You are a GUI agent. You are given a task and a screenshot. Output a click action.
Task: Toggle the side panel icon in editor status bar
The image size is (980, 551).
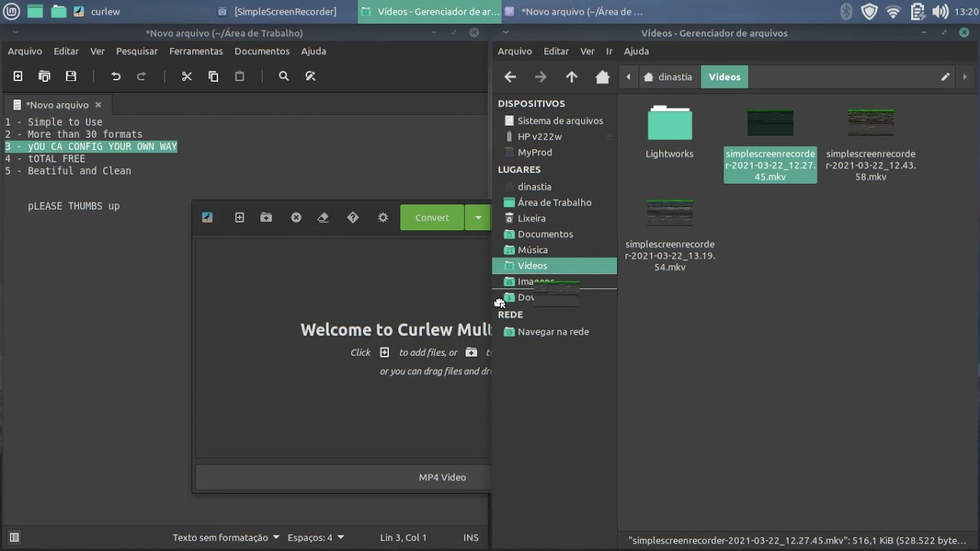click(x=14, y=537)
